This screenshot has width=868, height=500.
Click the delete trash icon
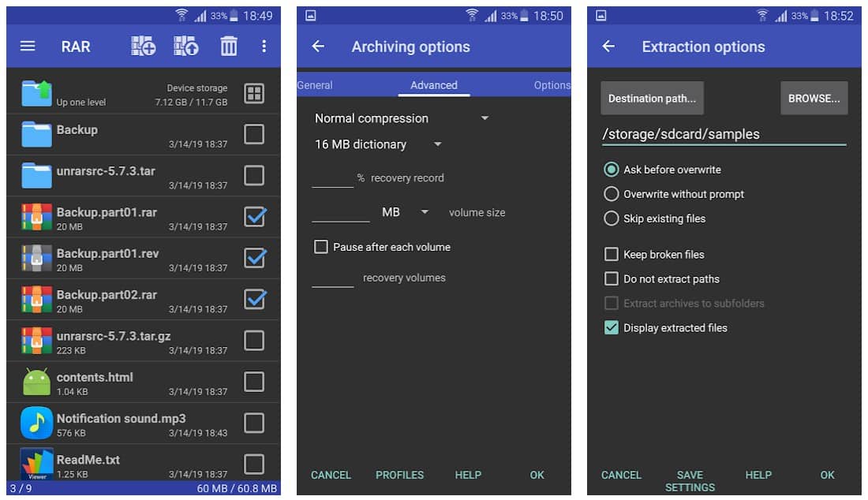pos(228,46)
